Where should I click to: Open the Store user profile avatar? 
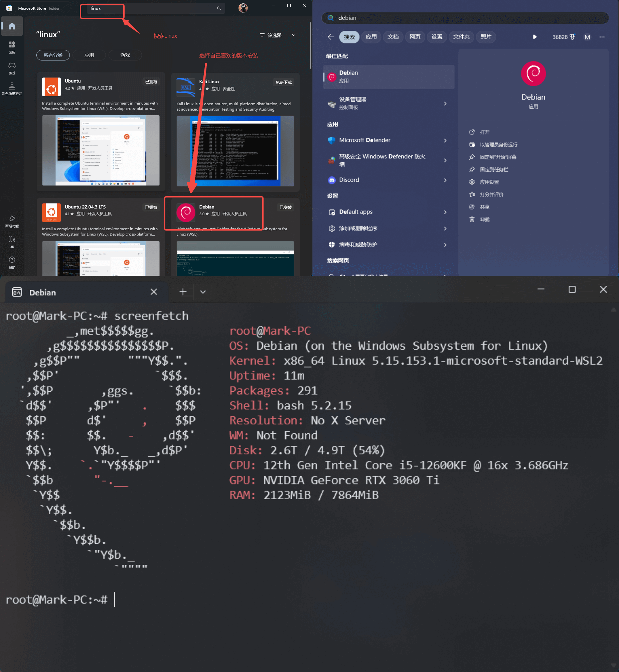pos(243,8)
